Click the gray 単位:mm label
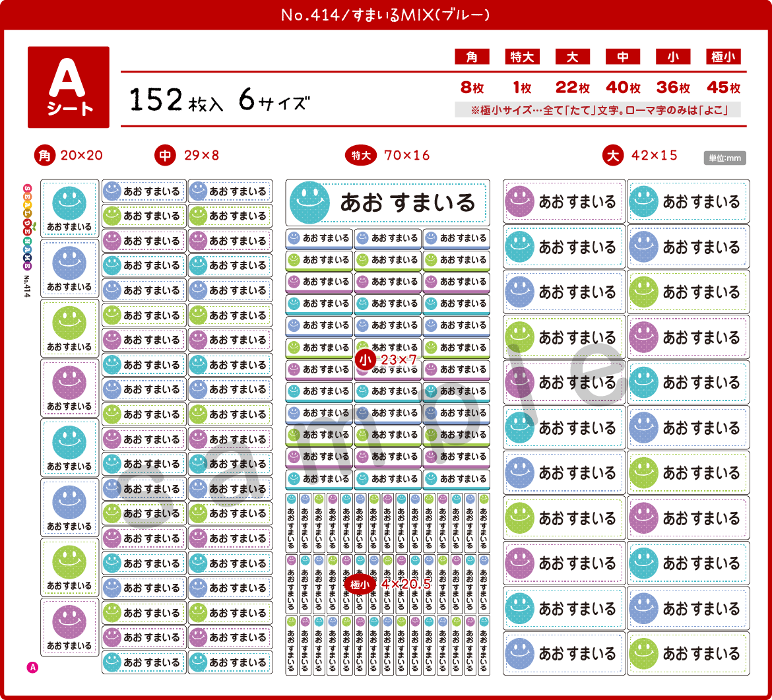This screenshot has width=772, height=700. (724, 158)
